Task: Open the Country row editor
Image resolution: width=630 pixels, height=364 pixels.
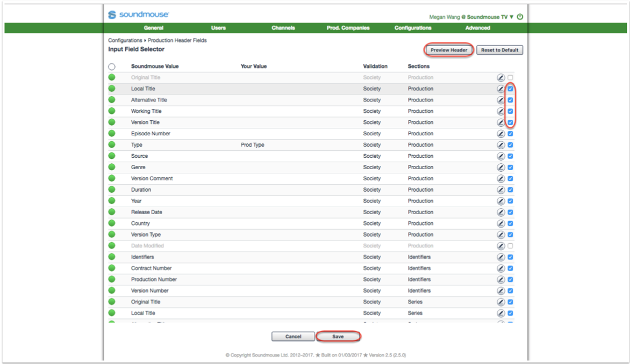Action: [500, 223]
